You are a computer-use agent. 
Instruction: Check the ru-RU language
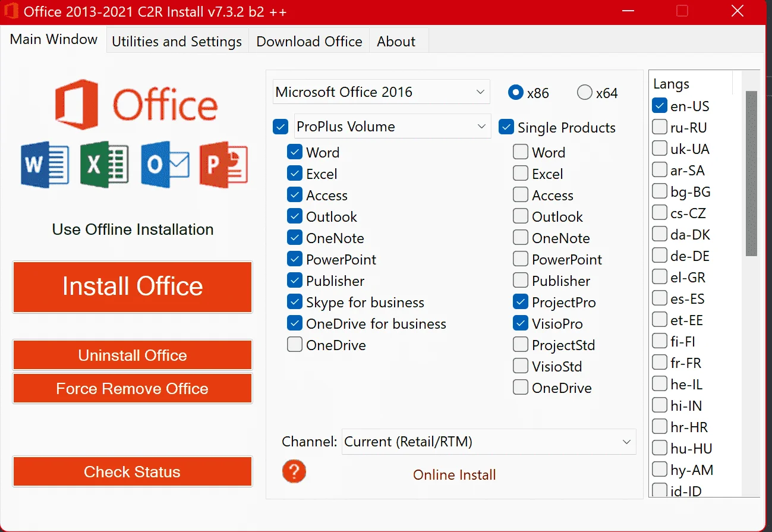click(x=660, y=127)
